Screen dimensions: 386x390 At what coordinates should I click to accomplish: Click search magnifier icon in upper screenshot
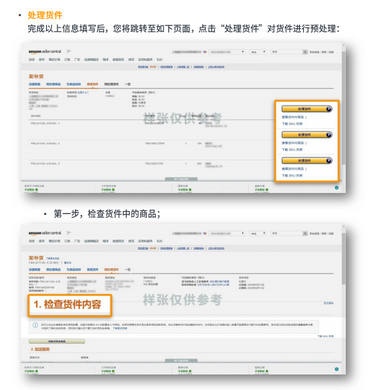(305, 52)
